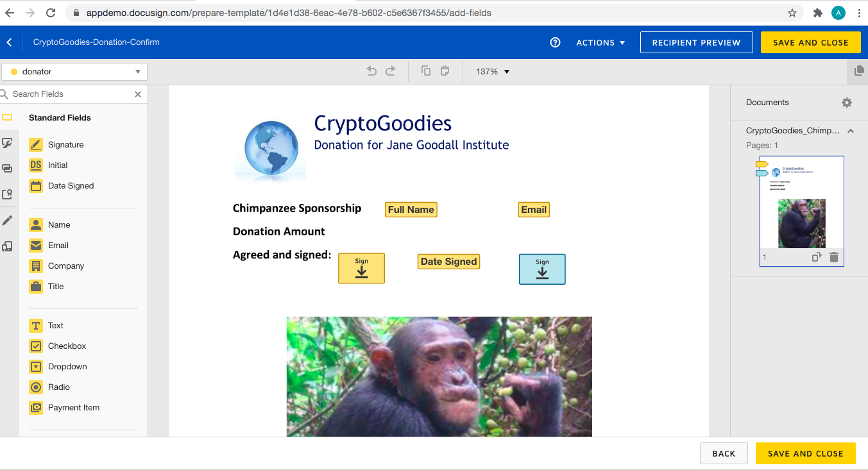Undo the last action
Screen dimensions: 868x470
371,71
